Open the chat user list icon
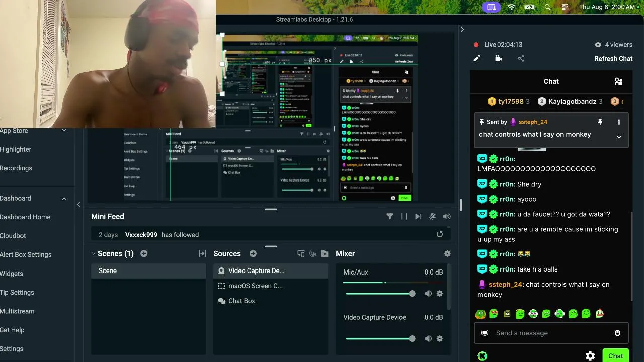 tap(618, 81)
